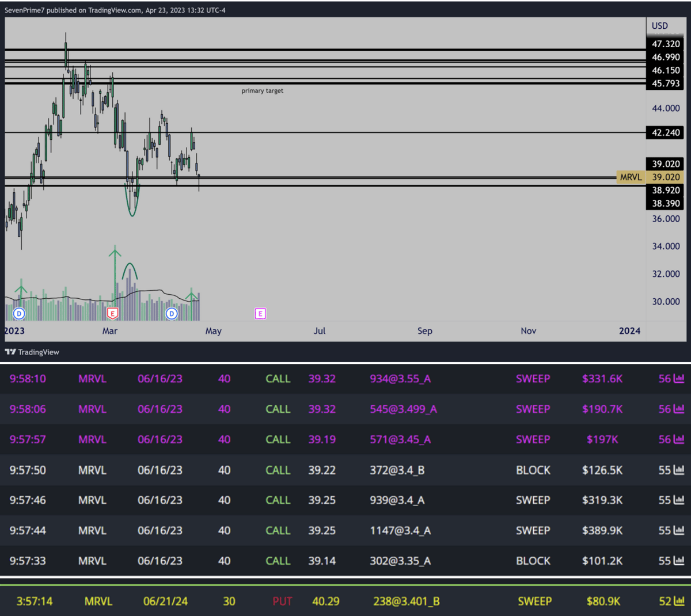Click timestamp 9:57:50
Image resolution: width=691 pixels, height=616 pixels.
[x=28, y=470]
